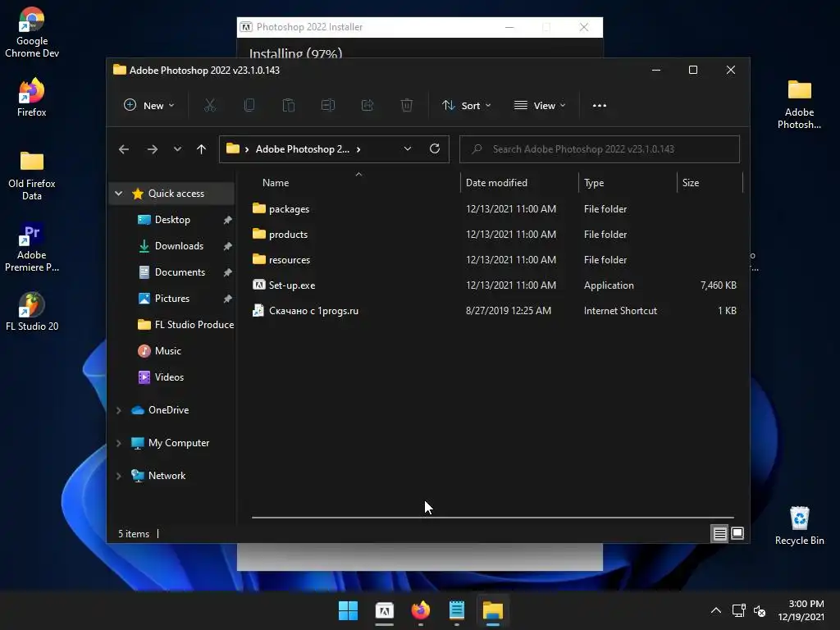
Task: Click the 7,460 KB size cell
Action: 718,285
